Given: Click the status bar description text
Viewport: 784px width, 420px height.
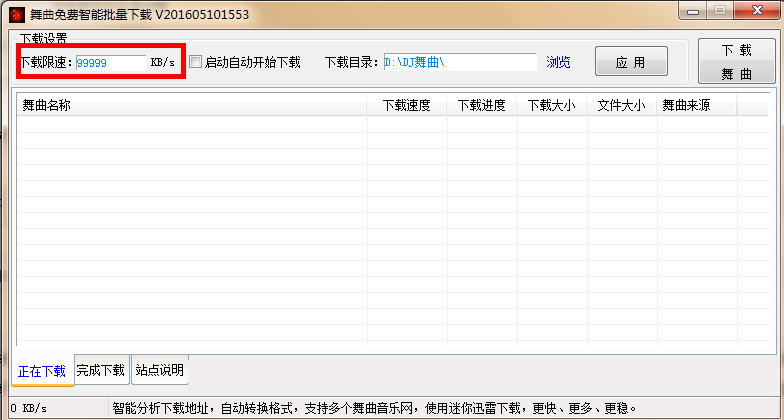Looking at the screenshot, I should 374,408.
